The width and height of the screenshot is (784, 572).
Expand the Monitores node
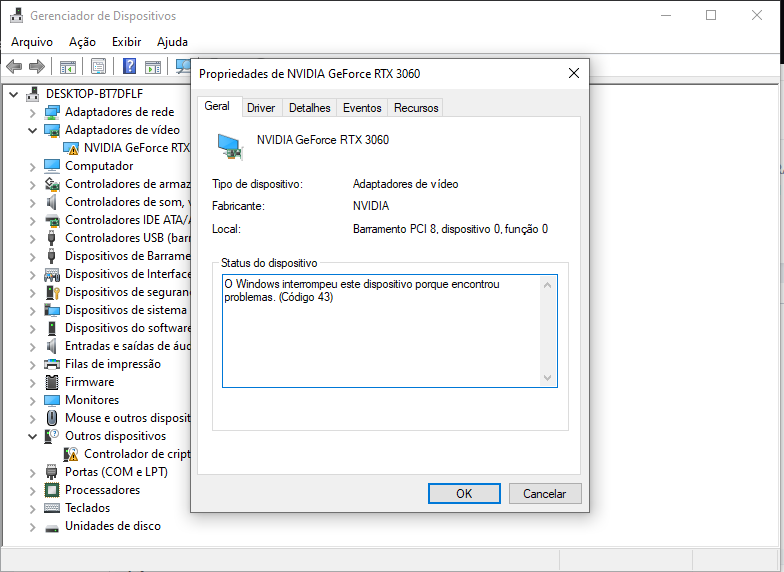[x=33, y=400]
